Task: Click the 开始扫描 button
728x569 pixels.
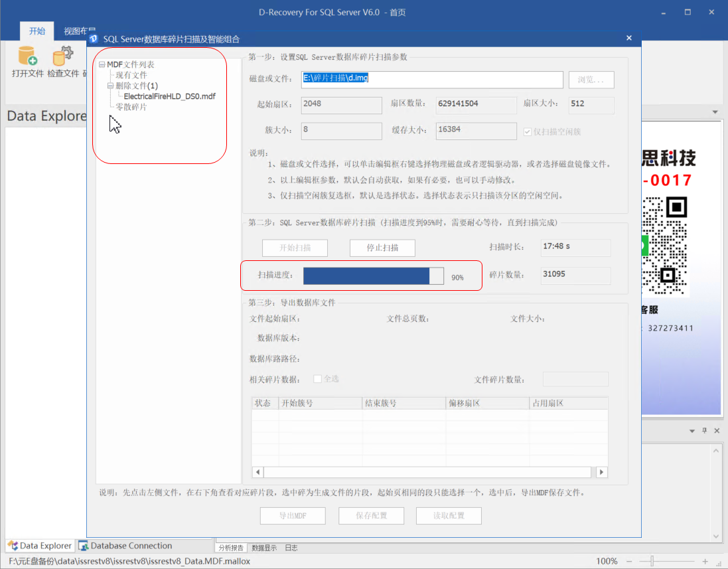Action: click(295, 248)
